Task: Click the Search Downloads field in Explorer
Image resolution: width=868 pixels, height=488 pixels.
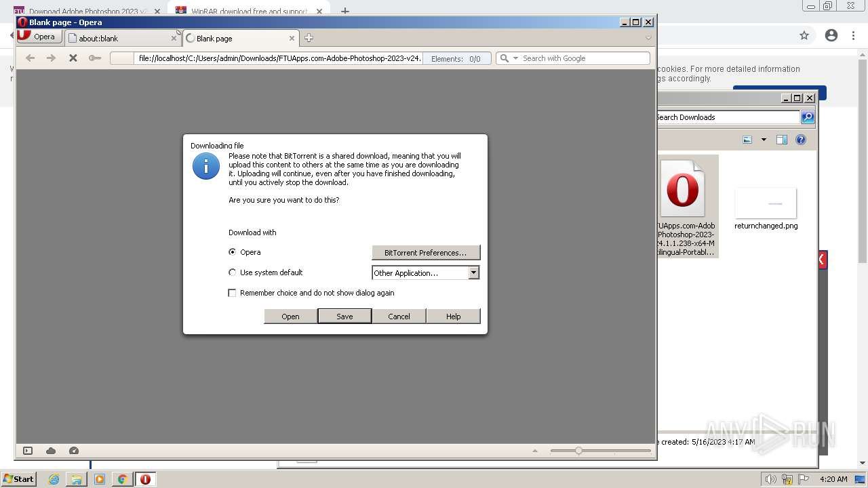Action: (728, 117)
